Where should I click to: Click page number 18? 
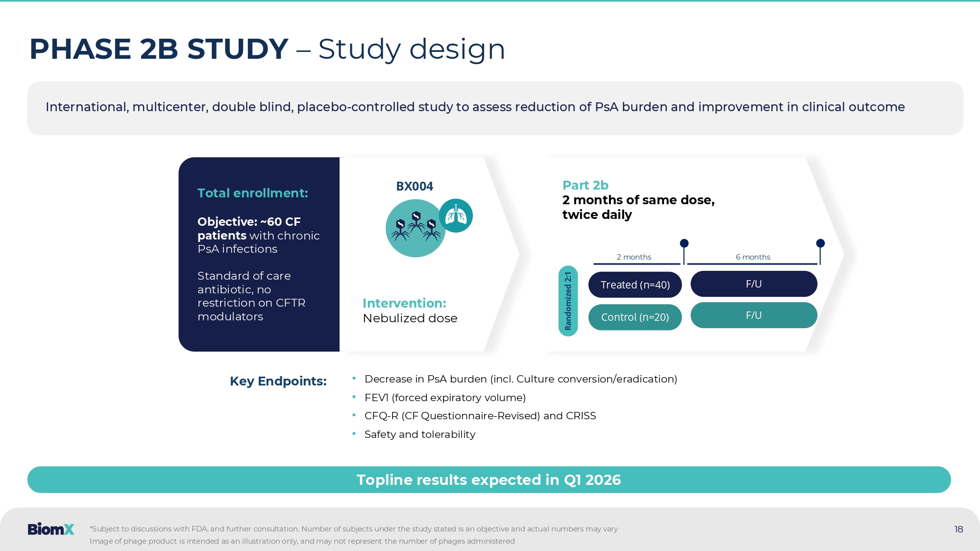click(x=958, y=529)
